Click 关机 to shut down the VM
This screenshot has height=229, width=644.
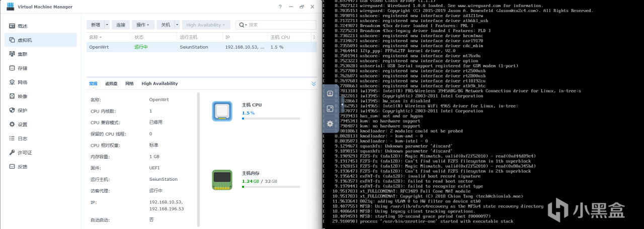pos(166,25)
